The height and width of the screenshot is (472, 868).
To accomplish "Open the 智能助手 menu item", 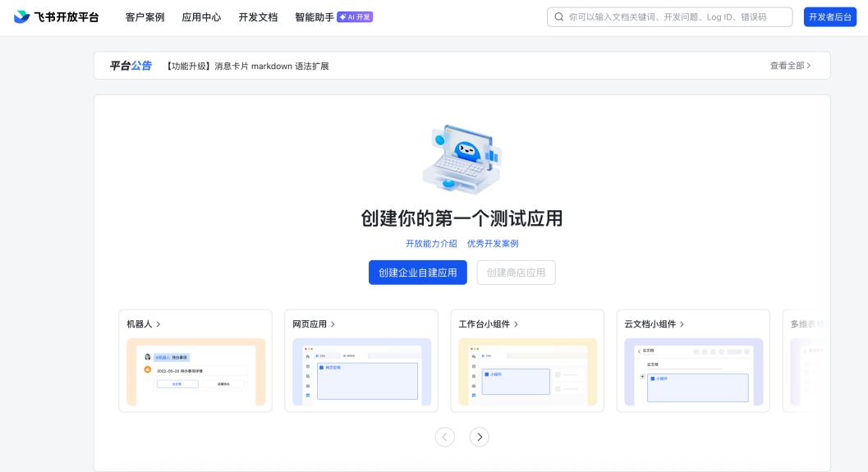I will [x=315, y=17].
